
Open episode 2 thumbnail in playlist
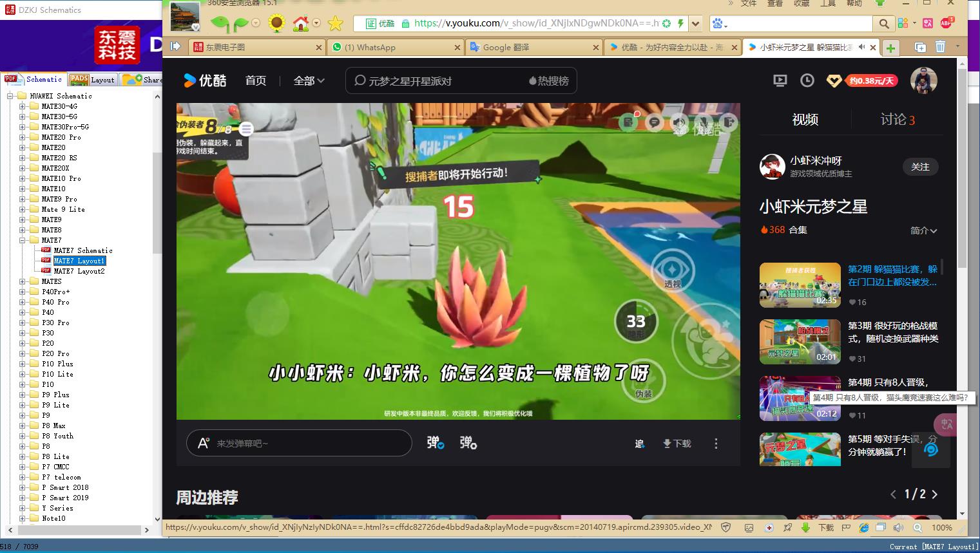(800, 285)
